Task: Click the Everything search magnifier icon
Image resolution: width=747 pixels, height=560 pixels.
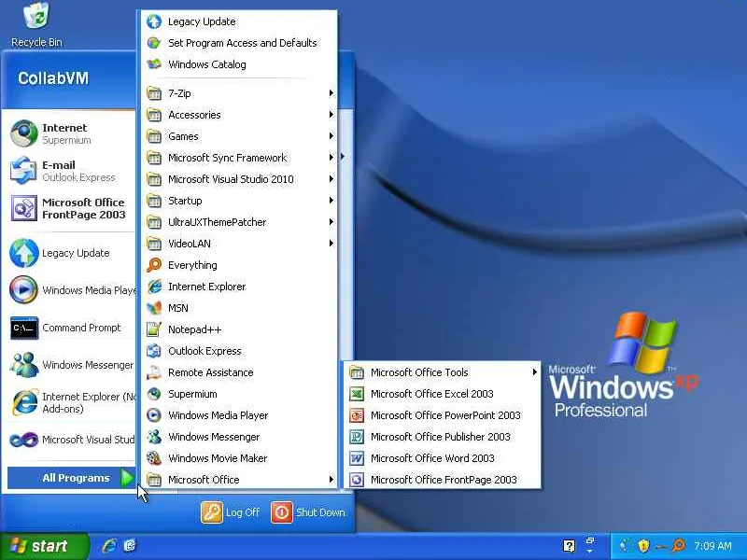Action: tap(154, 265)
